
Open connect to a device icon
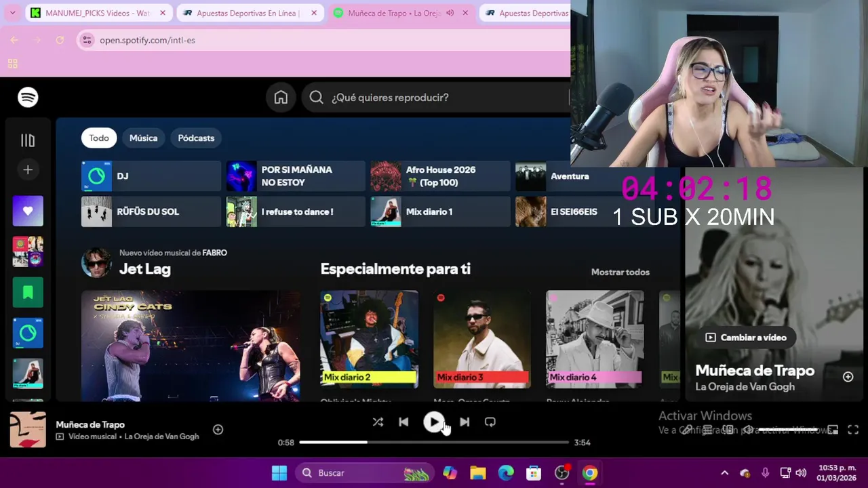[728, 430]
